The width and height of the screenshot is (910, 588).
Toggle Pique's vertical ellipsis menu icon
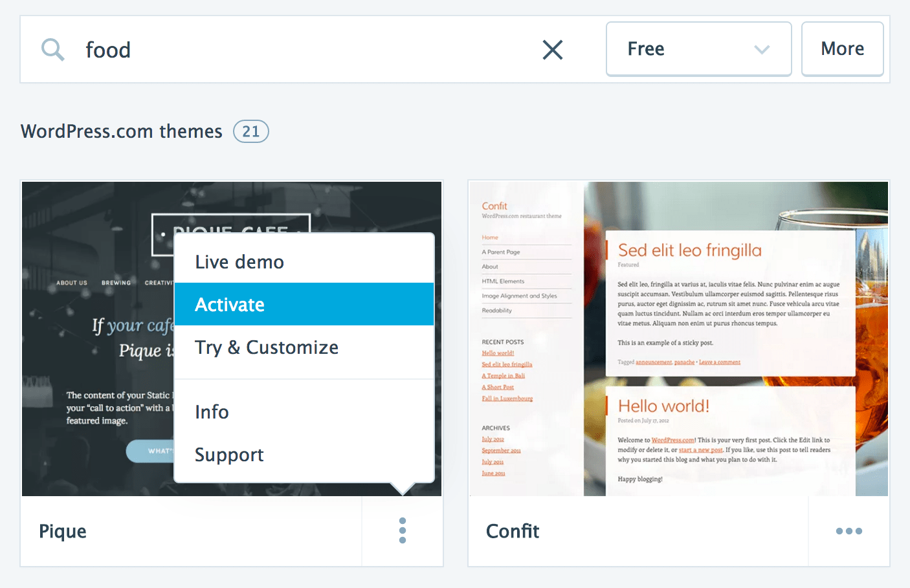[403, 531]
